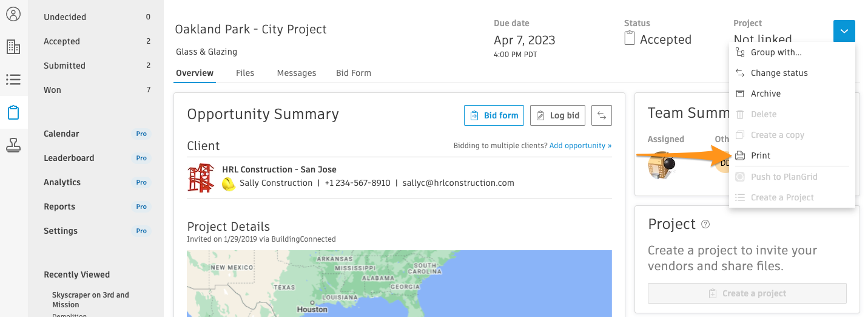Select Group with... menu option
868x317 pixels.
coord(776,52)
